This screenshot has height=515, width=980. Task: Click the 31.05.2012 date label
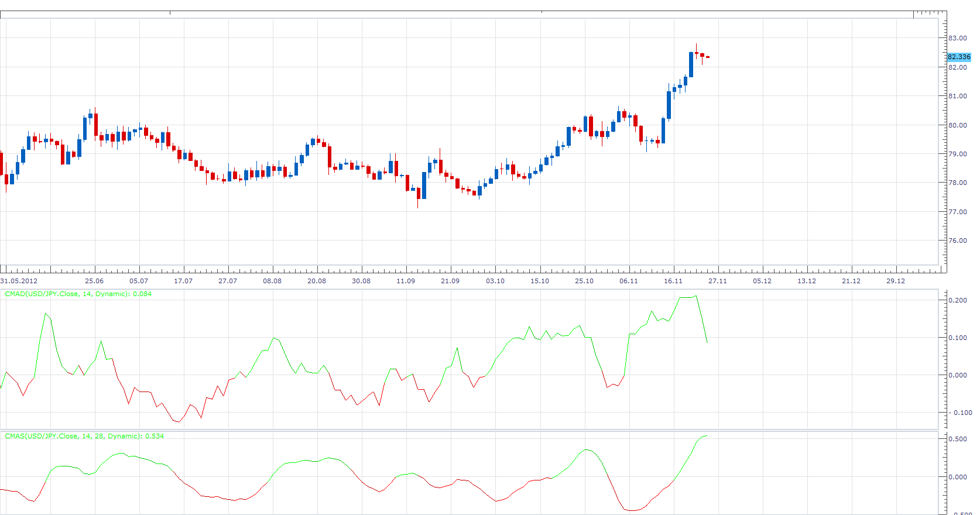(x=19, y=281)
